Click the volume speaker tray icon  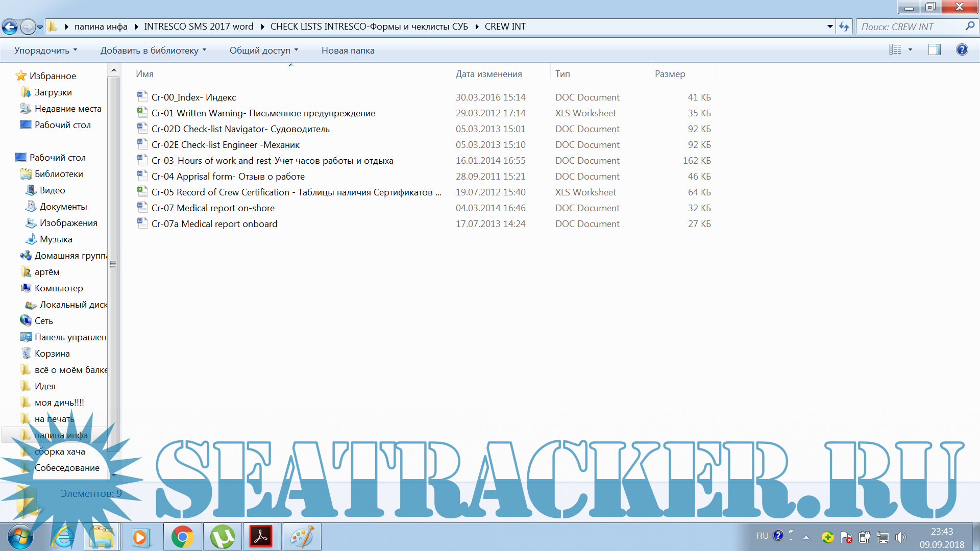(901, 537)
